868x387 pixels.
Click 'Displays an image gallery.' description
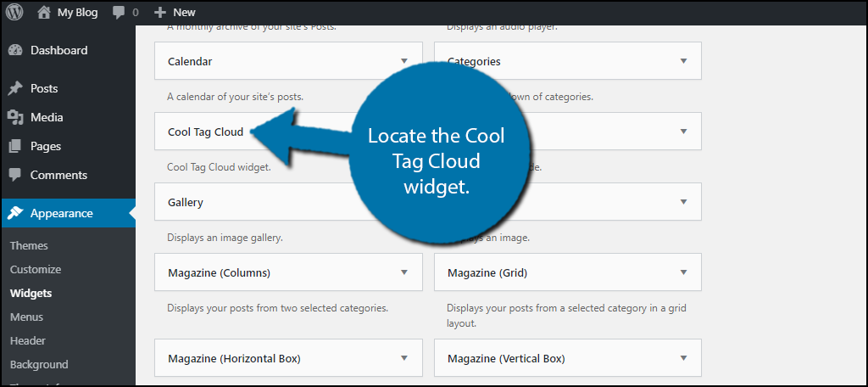click(225, 238)
